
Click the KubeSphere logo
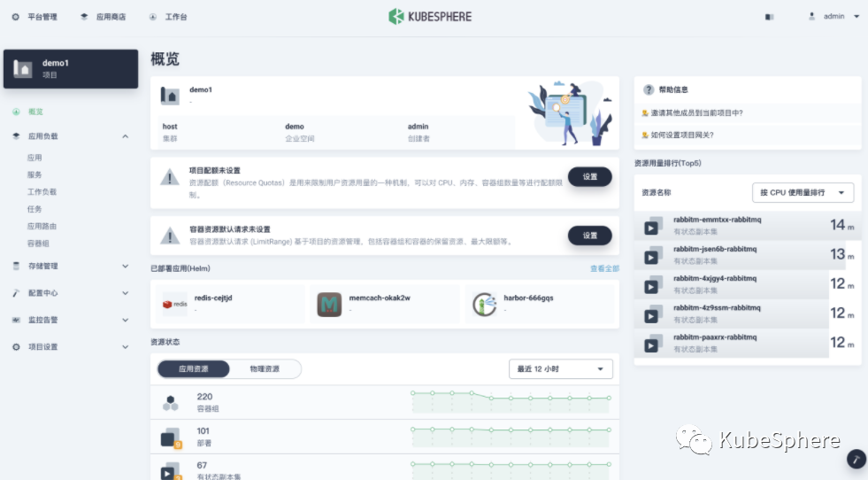[x=430, y=17]
